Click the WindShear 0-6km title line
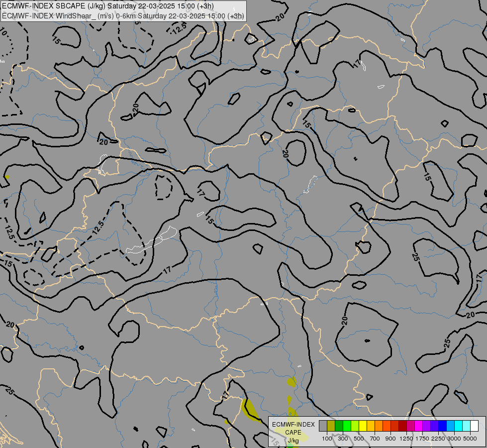 point(123,16)
